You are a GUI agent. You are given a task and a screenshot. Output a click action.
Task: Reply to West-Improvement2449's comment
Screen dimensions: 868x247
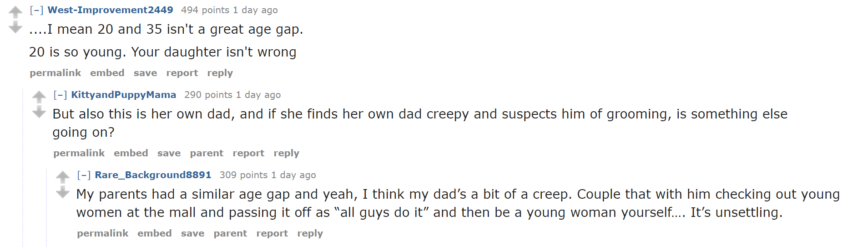(x=220, y=73)
